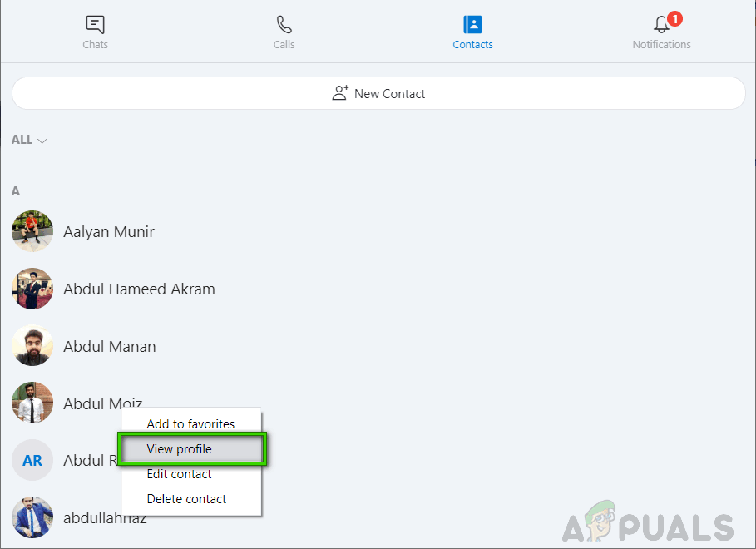Open the Calls phone icon

coord(284,24)
